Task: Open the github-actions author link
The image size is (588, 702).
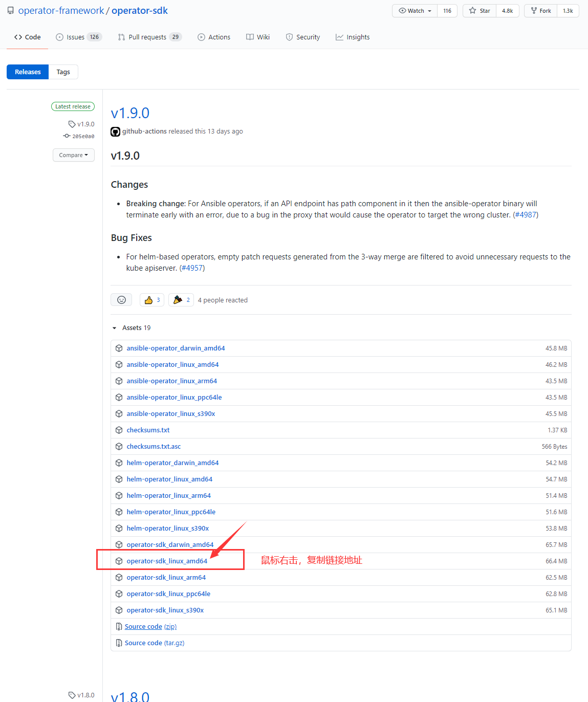Action: 144,131
